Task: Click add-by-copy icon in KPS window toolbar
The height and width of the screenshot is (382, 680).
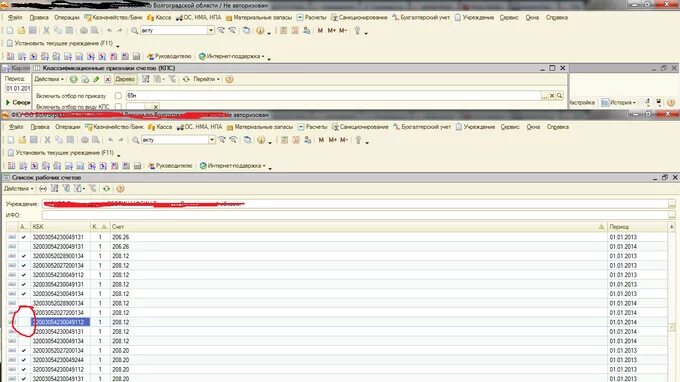Action: click(85, 79)
